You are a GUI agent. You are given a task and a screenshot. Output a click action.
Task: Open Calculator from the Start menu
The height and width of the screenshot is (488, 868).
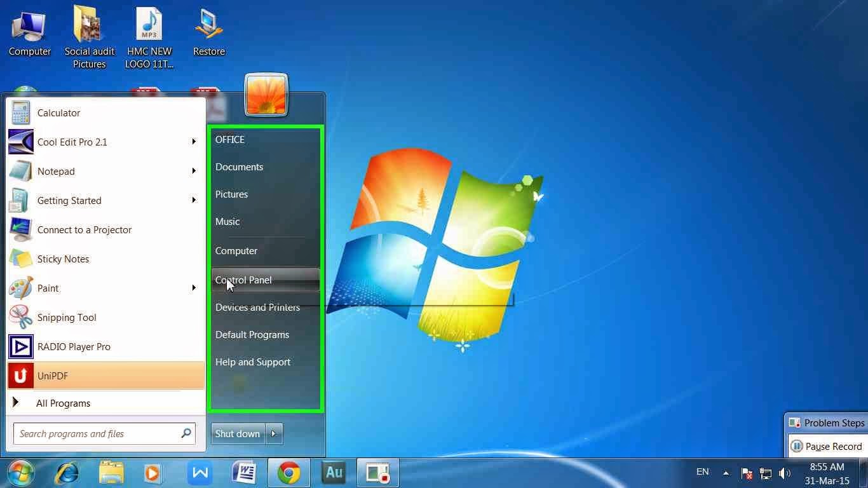(105, 113)
